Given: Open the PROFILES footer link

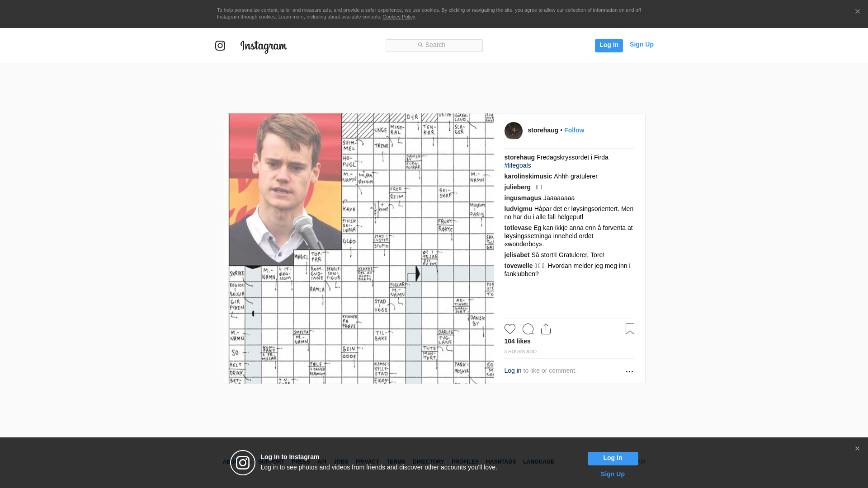Looking at the screenshot, I should (465, 462).
